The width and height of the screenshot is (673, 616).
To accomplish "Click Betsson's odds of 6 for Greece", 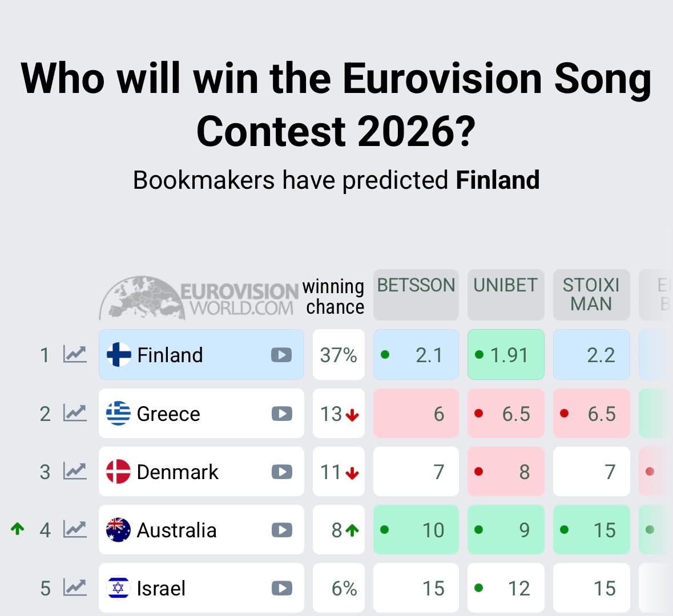I will 416,414.
